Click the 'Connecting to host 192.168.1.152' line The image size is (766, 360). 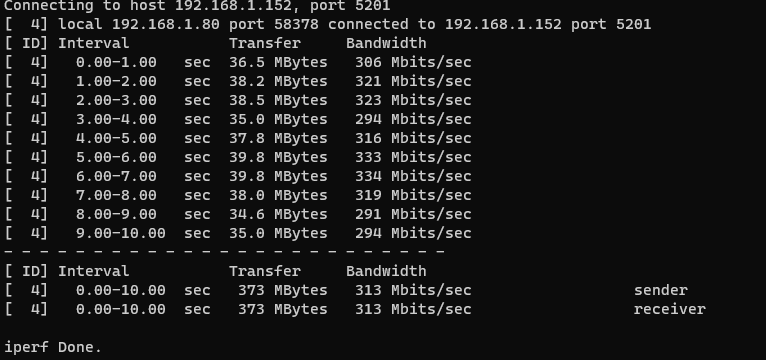197,6
